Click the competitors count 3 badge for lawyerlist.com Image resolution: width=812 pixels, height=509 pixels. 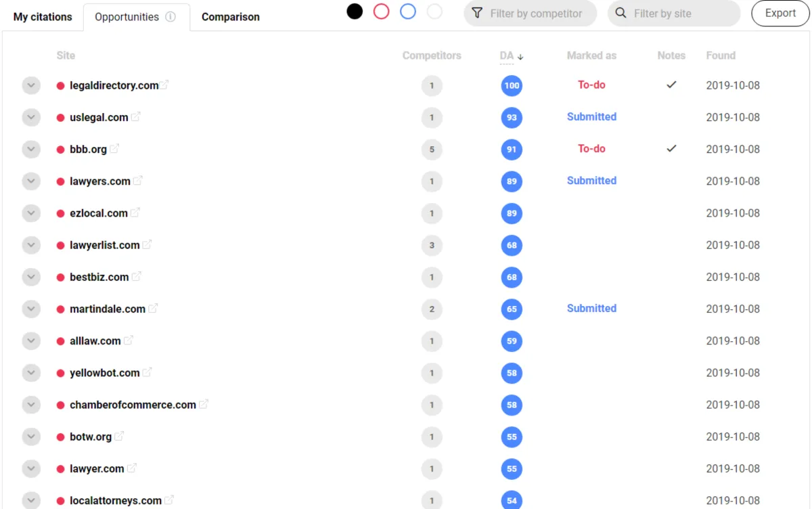(x=432, y=245)
